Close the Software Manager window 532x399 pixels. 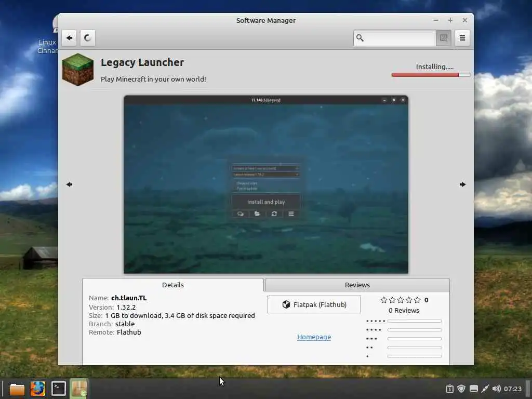[x=465, y=20]
